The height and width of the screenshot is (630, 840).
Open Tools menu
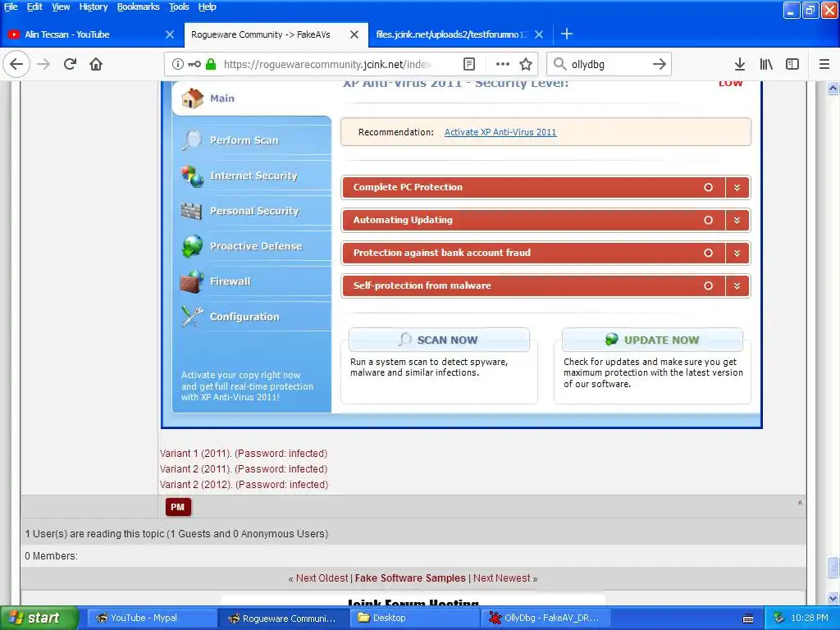click(179, 7)
